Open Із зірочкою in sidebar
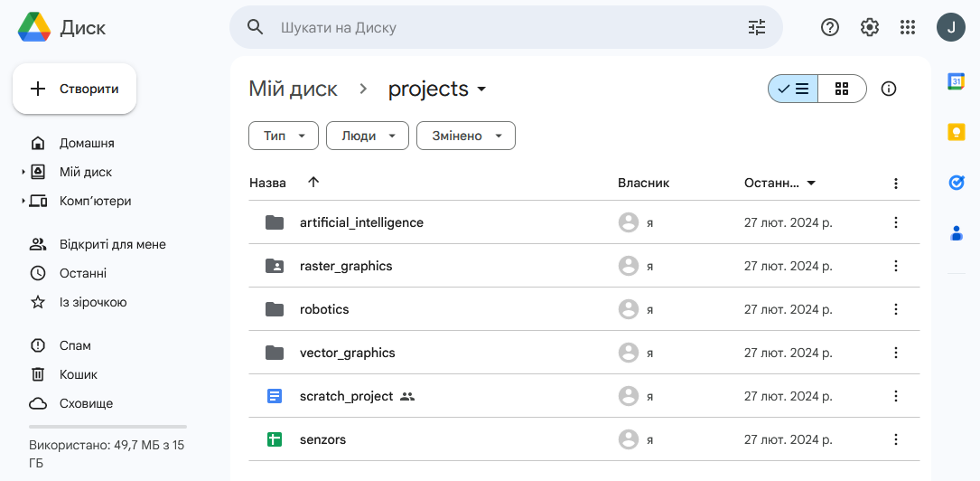Viewport: 980px width, 481px height. coord(92,302)
